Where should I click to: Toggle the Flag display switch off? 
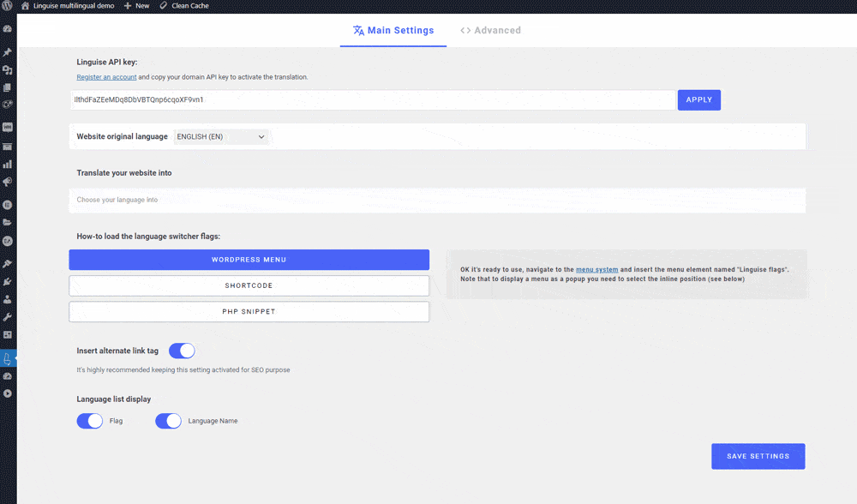89,421
